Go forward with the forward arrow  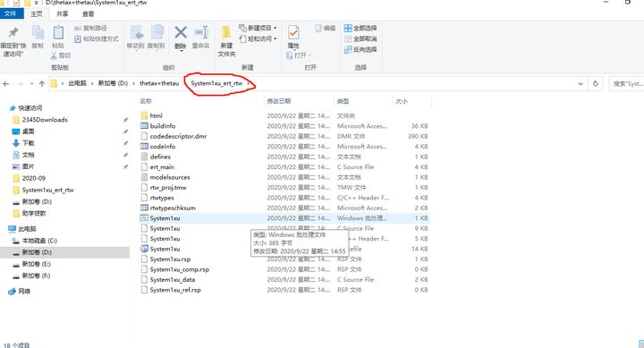pos(20,83)
